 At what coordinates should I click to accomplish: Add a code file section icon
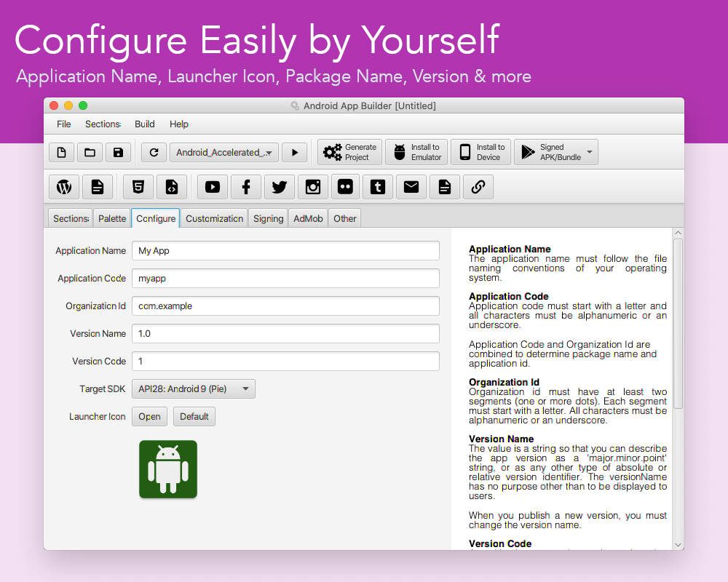point(172,187)
